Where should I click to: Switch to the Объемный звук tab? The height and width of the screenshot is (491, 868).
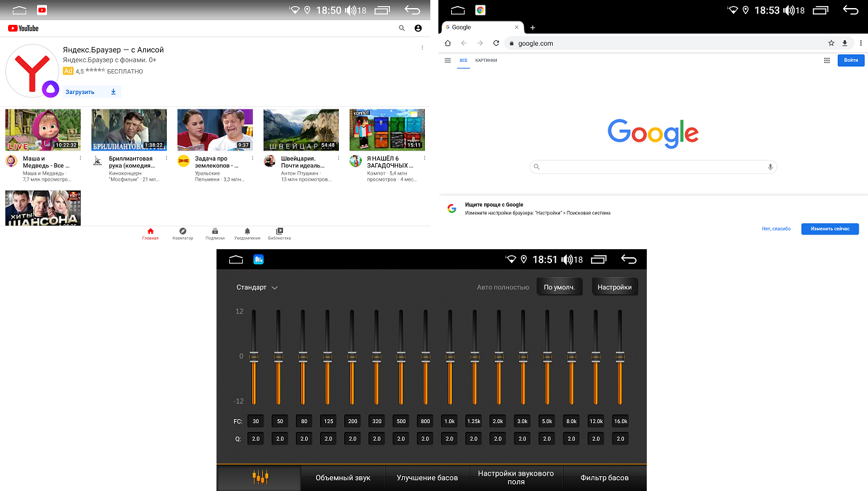[x=343, y=478]
